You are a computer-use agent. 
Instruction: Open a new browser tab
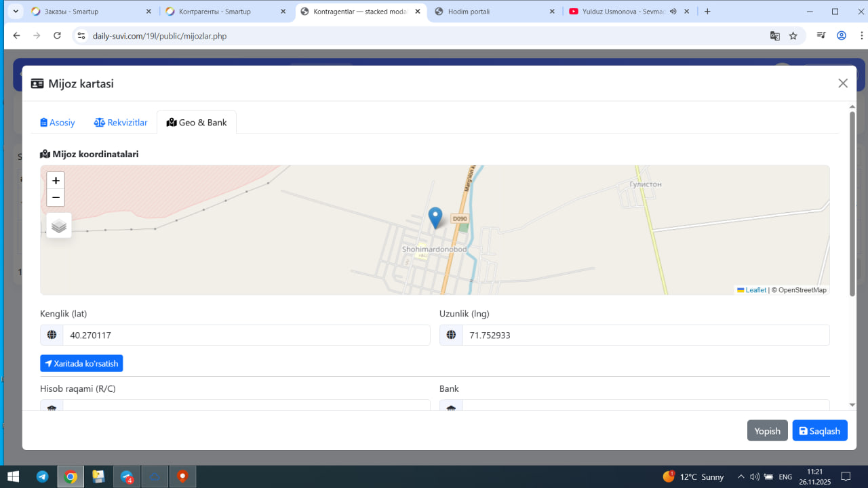tap(707, 12)
